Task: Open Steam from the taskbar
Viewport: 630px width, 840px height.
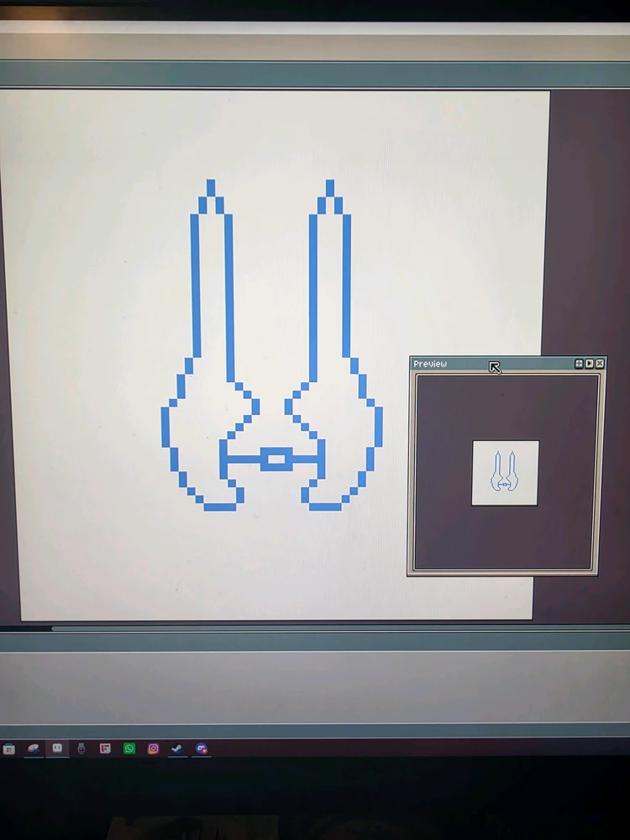Action: point(177,748)
